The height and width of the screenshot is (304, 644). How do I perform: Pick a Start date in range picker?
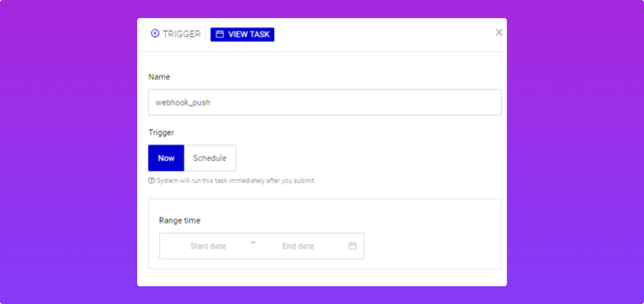pyautogui.click(x=208, y=246)
